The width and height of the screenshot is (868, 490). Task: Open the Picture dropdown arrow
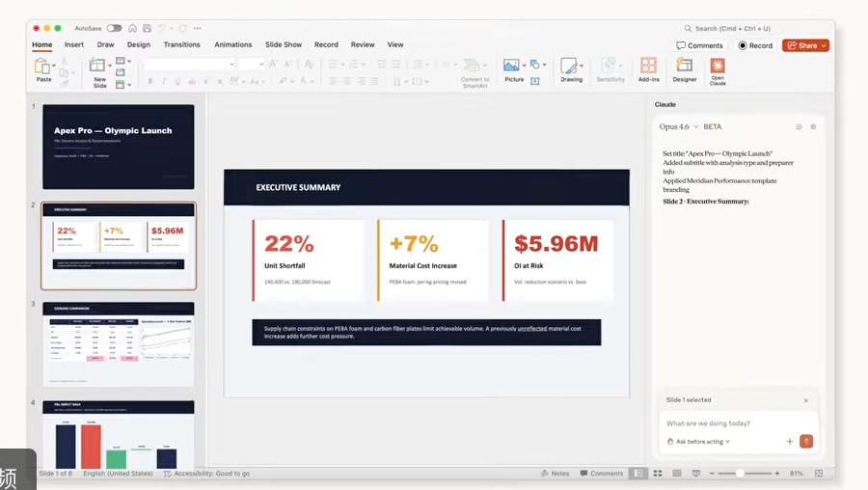[524, 66]
